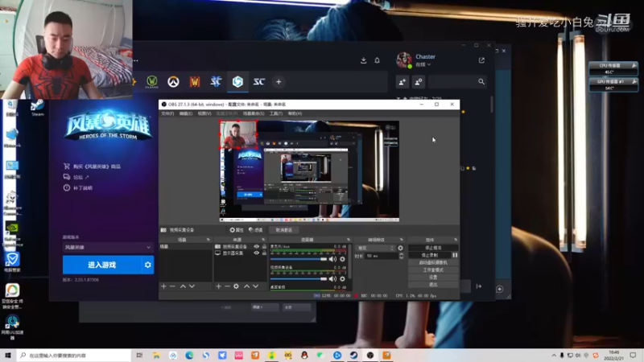
Task: Open the shop link for 风暴英雄
Action: pyautogui.click(x=93, y=167)
